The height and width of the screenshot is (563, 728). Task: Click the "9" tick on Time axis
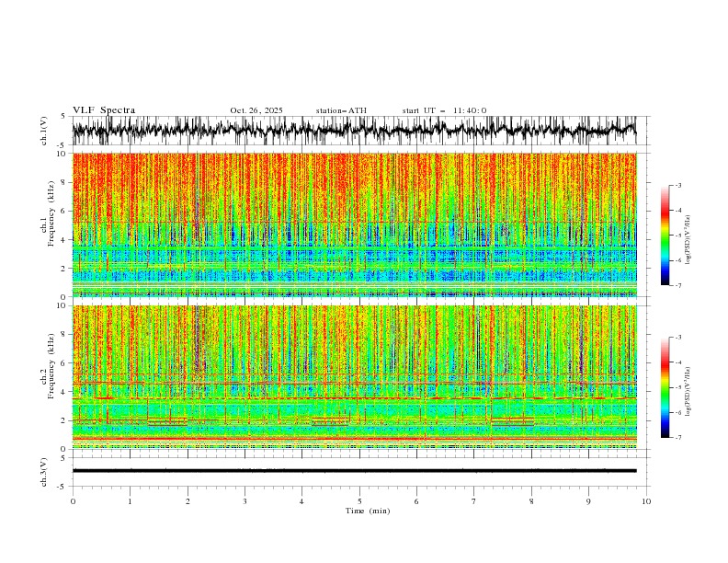(588, 501)
